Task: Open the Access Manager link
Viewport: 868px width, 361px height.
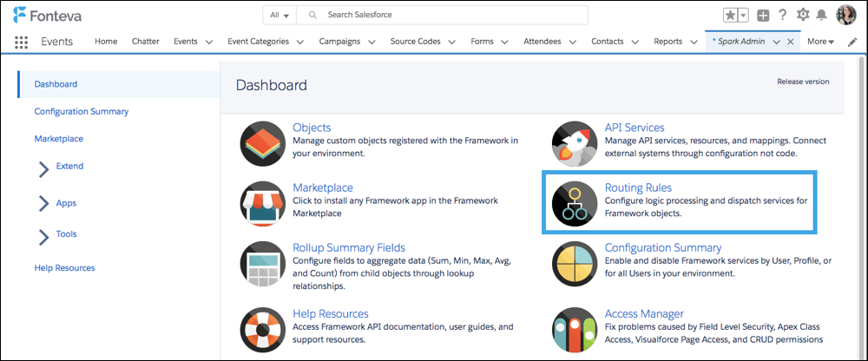Action: pos(644,314)
